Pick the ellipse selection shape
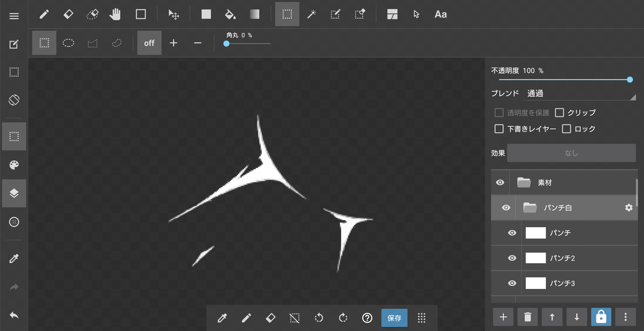This screenshot has height=331, width=644. coord(68,43)
